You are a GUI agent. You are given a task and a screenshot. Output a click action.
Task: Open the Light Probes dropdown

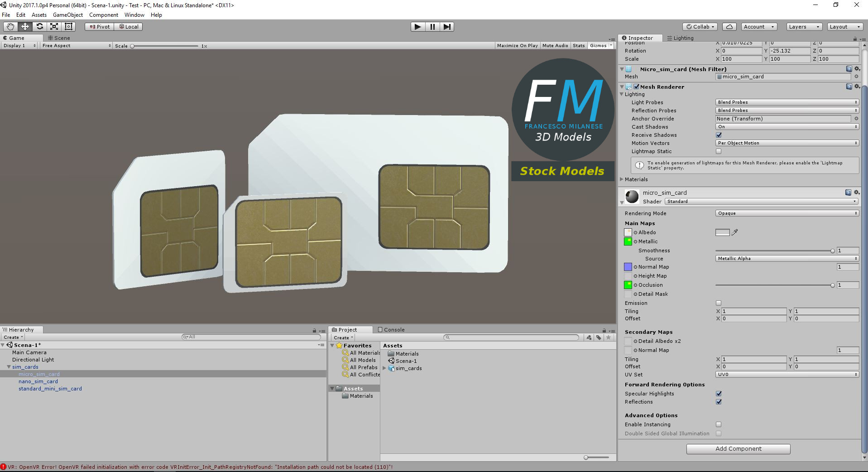pos(786,102)
